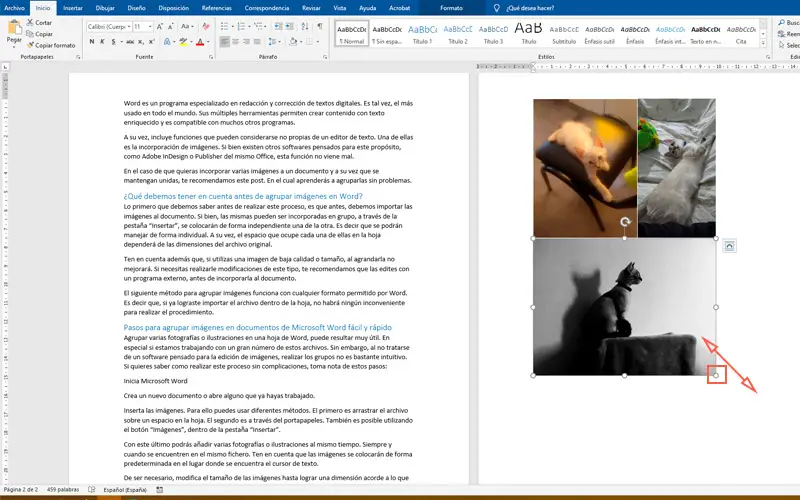Open the Archivo tab
The width and height of the screenshot is (800, 500).
[14, 8]
